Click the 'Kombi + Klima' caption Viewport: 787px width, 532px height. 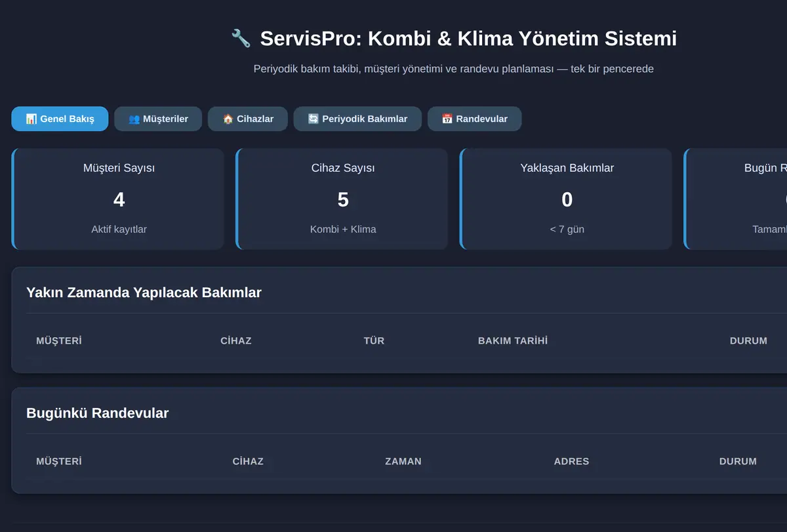pos(343,229)
